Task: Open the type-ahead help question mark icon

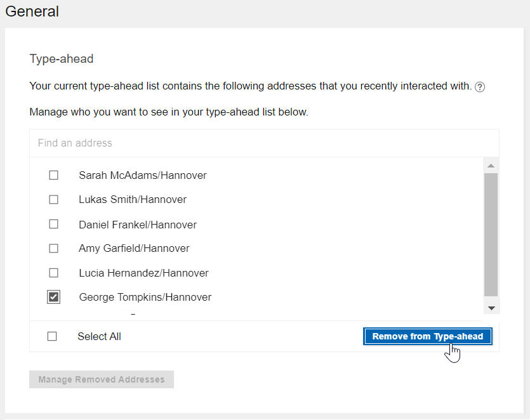Action: [480, 86]
